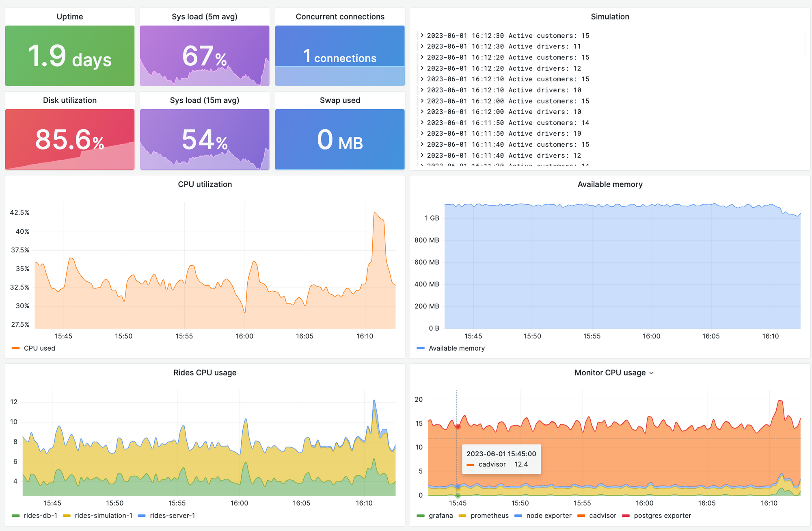Select the 'Available memory' legend item
The image size is (812, 531).
[457, 348]
